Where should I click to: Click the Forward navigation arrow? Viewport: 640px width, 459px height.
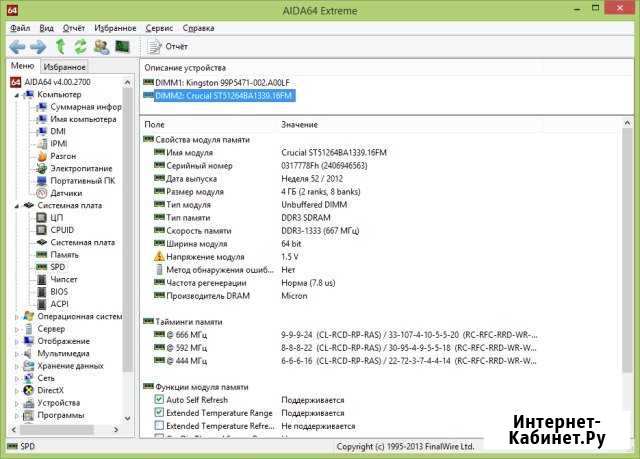coord(38,47)
